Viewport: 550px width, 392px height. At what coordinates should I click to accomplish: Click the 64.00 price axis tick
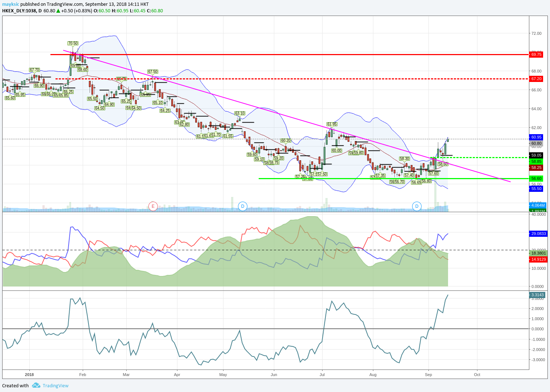pos(536,109)
